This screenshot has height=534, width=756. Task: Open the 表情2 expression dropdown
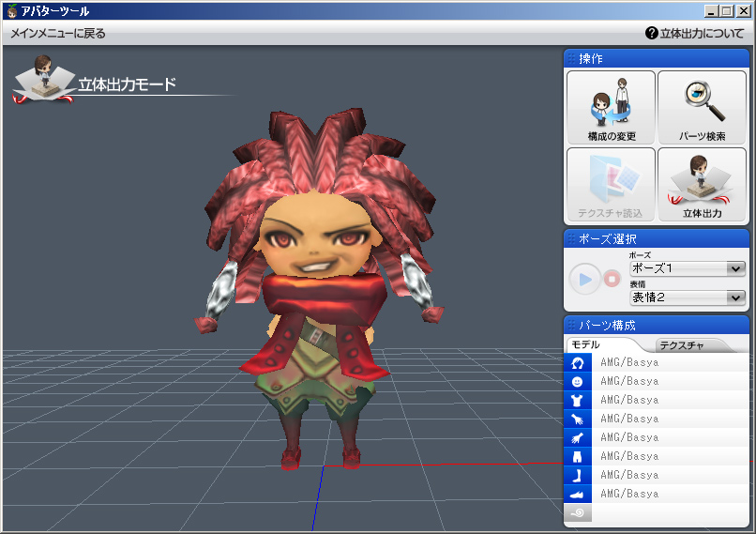(688, 298)
